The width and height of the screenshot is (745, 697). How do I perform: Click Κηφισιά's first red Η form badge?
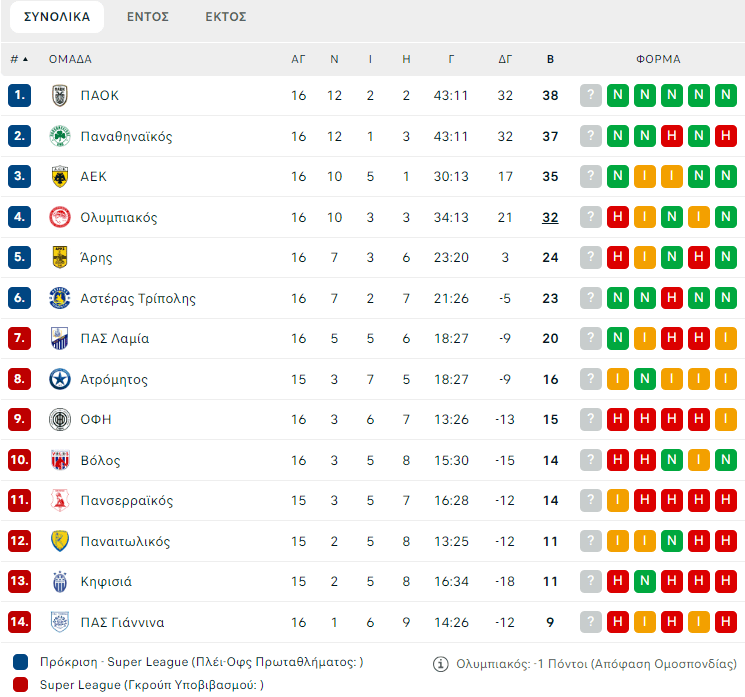(618, 582)
